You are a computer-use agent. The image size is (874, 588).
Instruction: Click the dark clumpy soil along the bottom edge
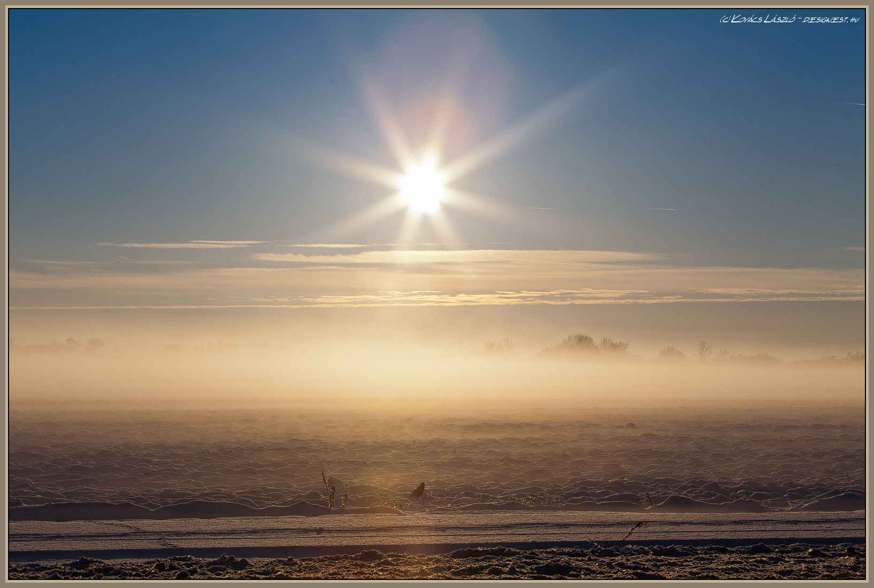[428, 566]
